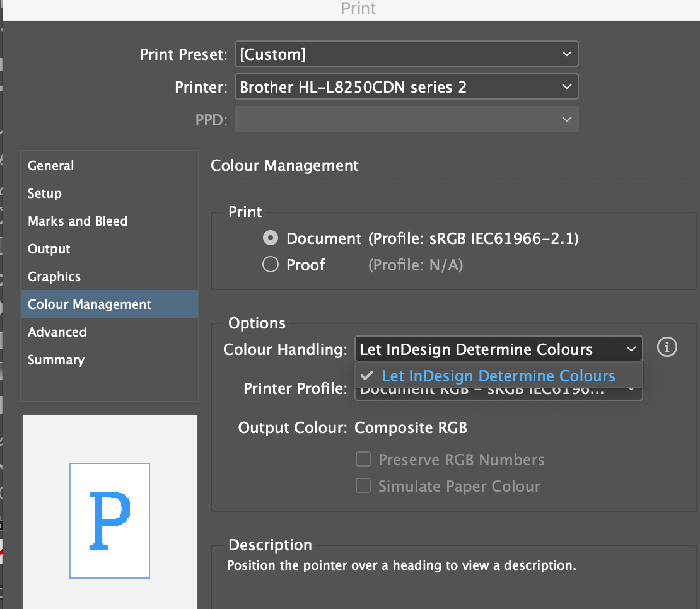Select Marks and Bleed in the sidebar
The height and width of the screenshot is (609, 700).
[x=78, y=221]
